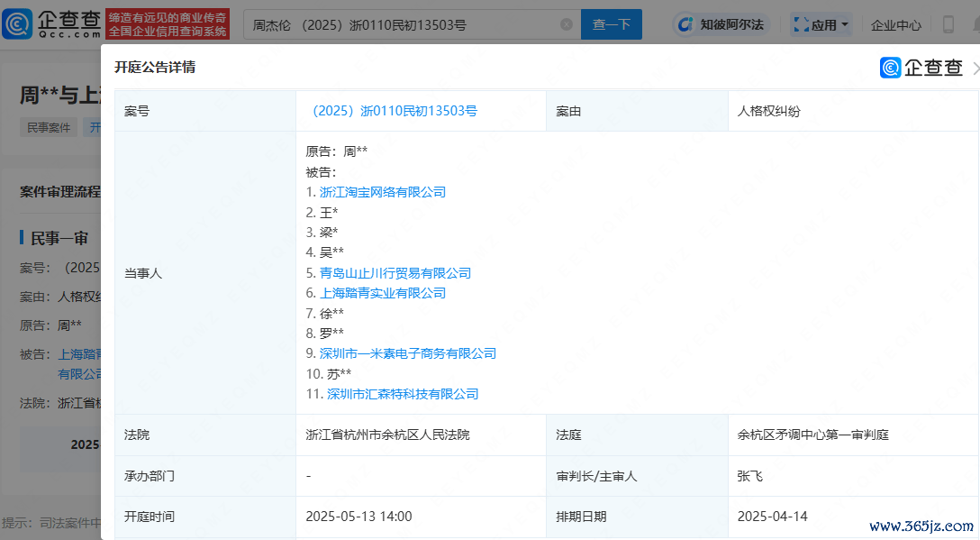Open the 知彼阿尔法 tool

(x=721, y=24)
